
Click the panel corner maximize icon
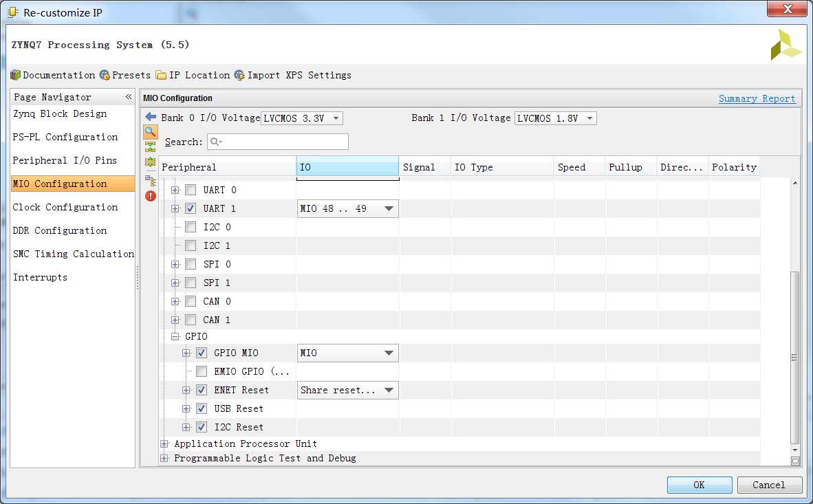click(795, 461)
